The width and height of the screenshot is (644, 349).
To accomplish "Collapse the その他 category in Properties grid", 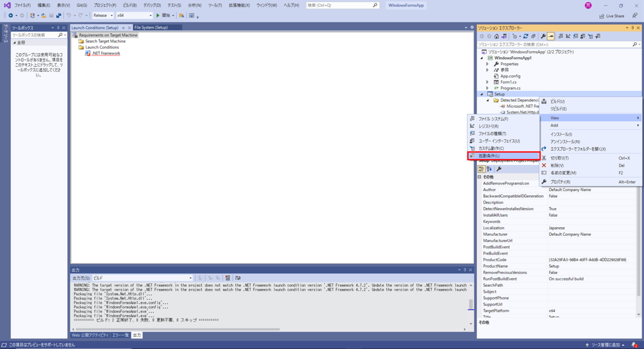I will click(480, 177).
